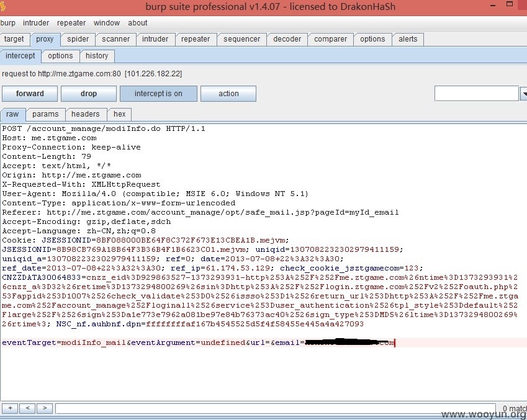Expand the dropdown arrow beside the top-right field

[523, 94]
